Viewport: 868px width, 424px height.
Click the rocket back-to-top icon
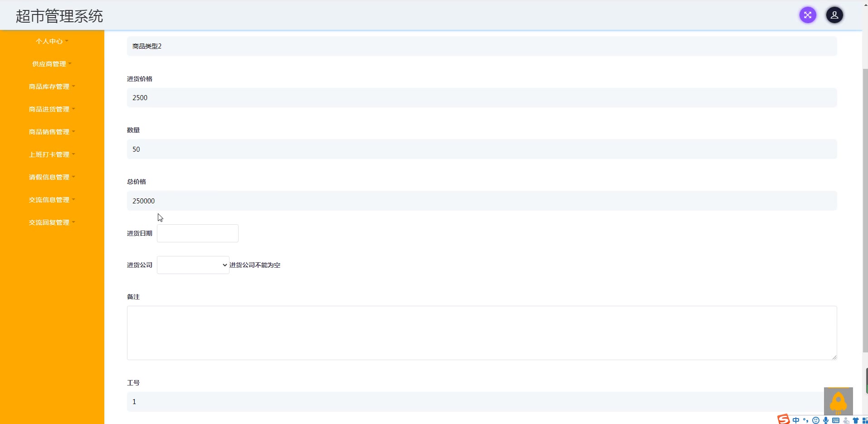pos(839,401)
